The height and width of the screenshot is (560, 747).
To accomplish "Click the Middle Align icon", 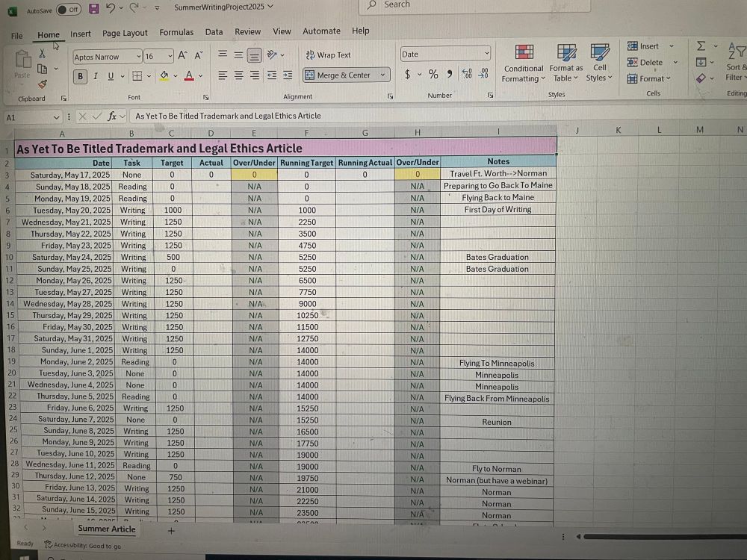I will pos(239,55).
